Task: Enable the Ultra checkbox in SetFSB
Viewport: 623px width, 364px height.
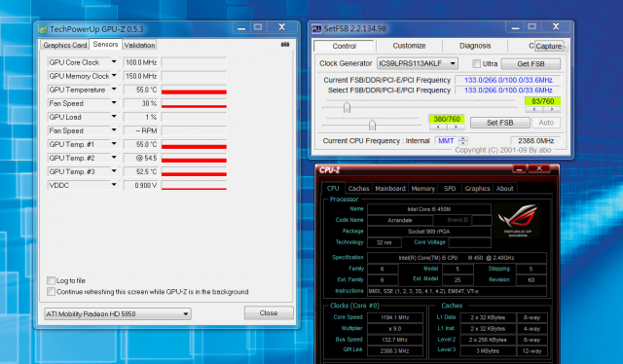Action: [x=476, y=63]
